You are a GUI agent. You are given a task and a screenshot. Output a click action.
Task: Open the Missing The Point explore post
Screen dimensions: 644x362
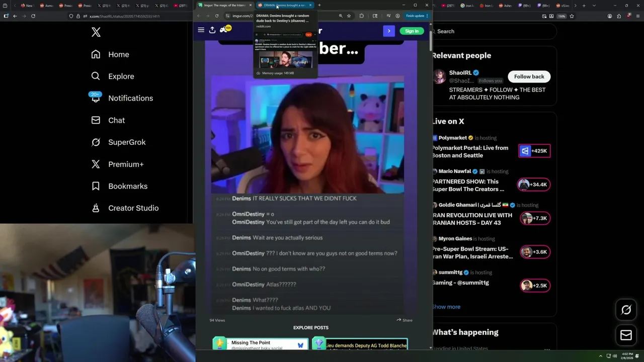[x=261, y=344]
